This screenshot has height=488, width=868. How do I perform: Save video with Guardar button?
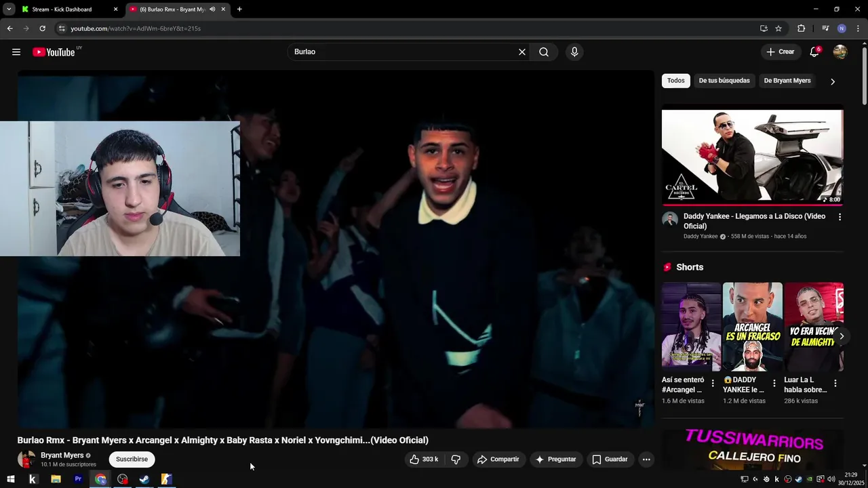coord(610,460)
